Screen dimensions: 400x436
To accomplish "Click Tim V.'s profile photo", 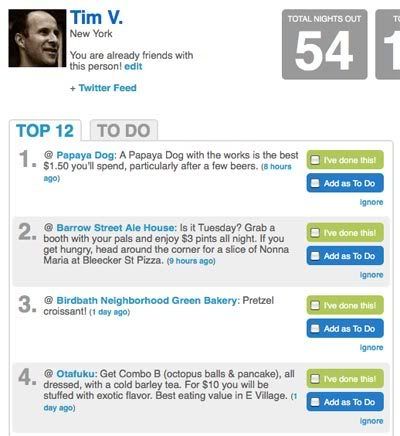I will 37,38.
